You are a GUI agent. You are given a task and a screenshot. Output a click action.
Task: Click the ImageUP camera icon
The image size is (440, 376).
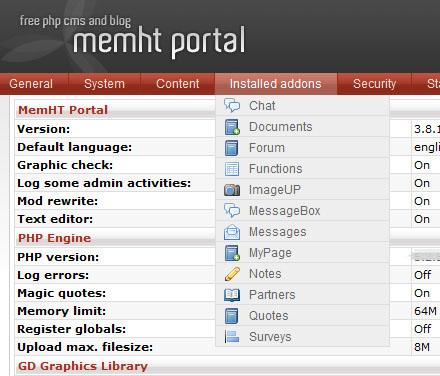pyautogui.click(x=232, y=190)
